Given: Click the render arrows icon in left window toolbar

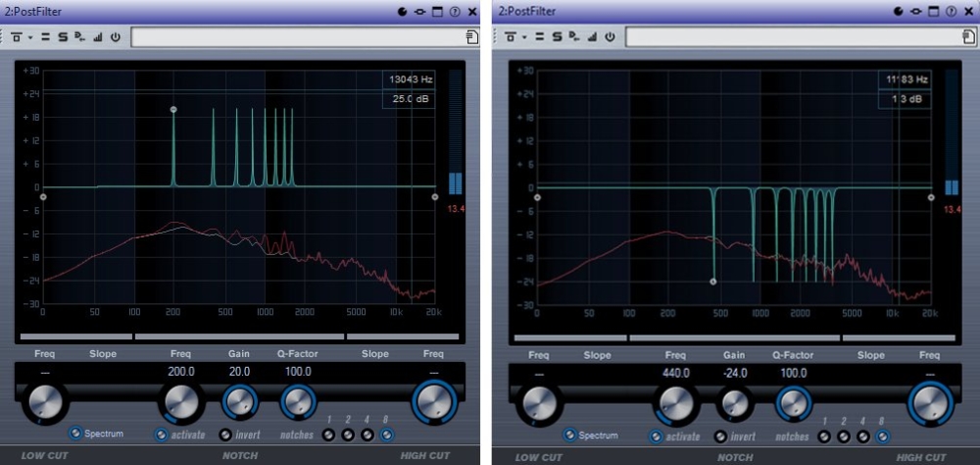Looking at the screenshot, I should pyautogui.click(x=80, y=37).
